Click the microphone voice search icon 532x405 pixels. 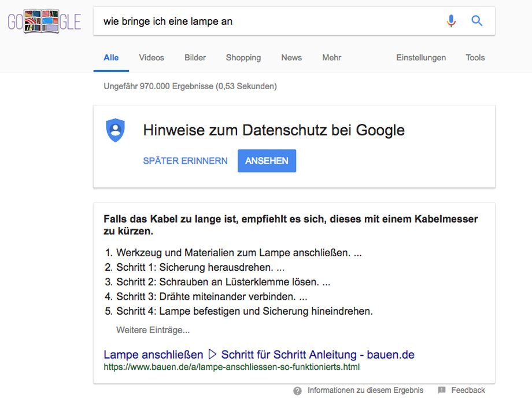tap(450, 20)
